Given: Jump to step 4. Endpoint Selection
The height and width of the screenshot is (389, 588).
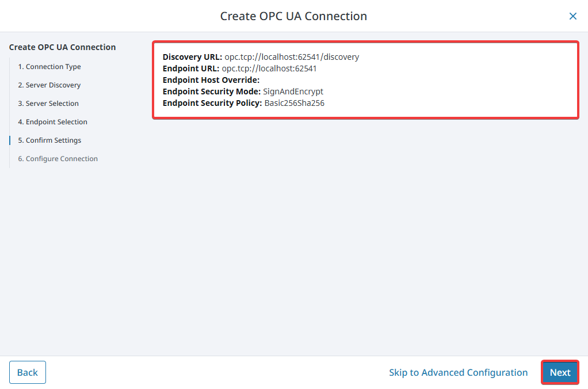Looking at the screenshot, I should [52, 121].
